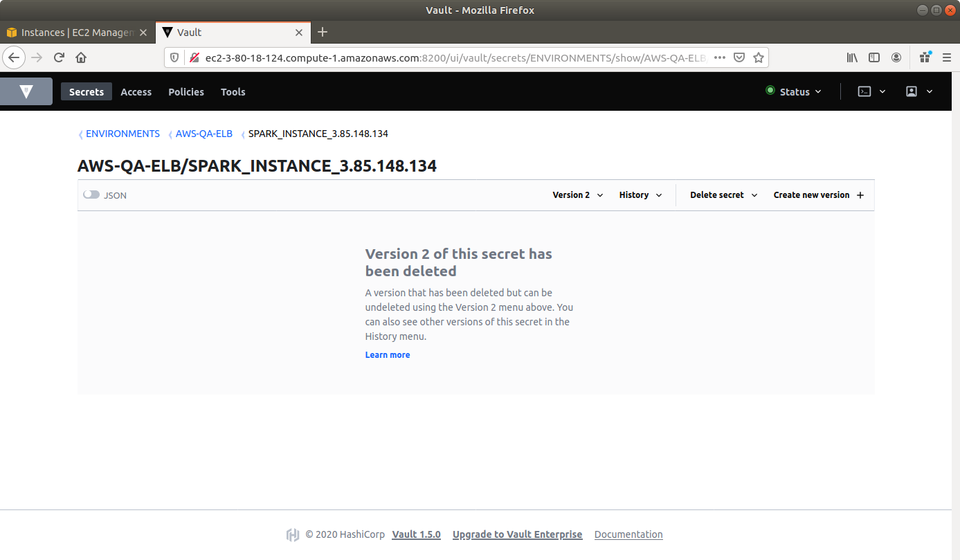This screenshot has height=560, width=960.
Task: Expand the Status dropdown
Action: [x=794, y=91]
